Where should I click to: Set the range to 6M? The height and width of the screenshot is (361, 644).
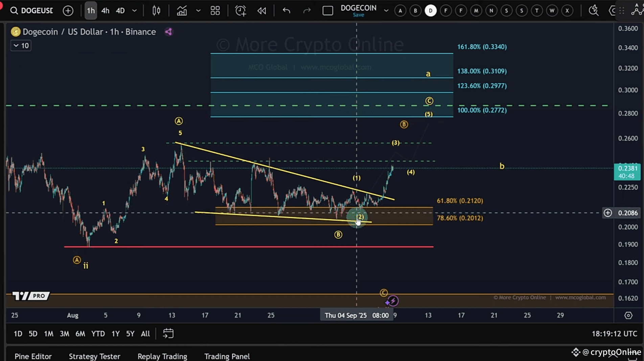point(80,334)
